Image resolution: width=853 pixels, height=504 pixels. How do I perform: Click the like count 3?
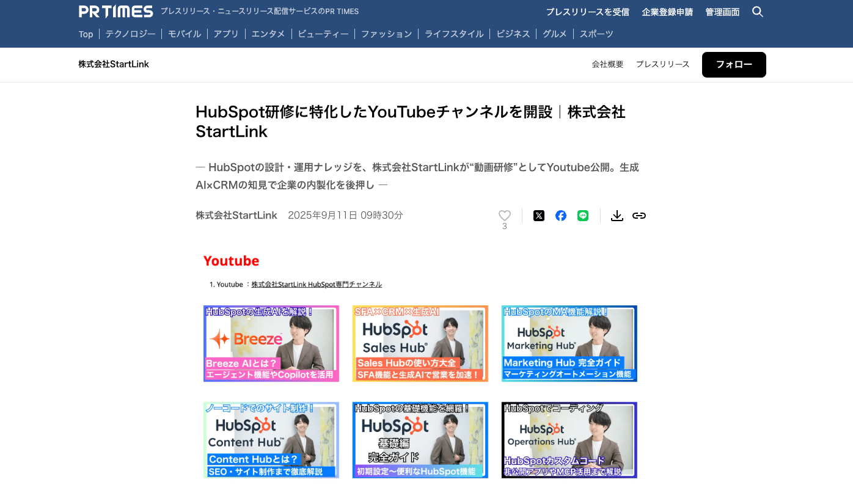(x=505, y=226)
